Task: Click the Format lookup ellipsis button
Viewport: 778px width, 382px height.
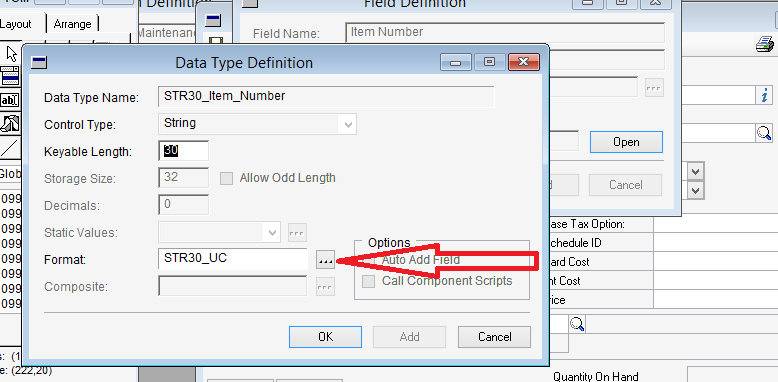Action: pos(325,260)
